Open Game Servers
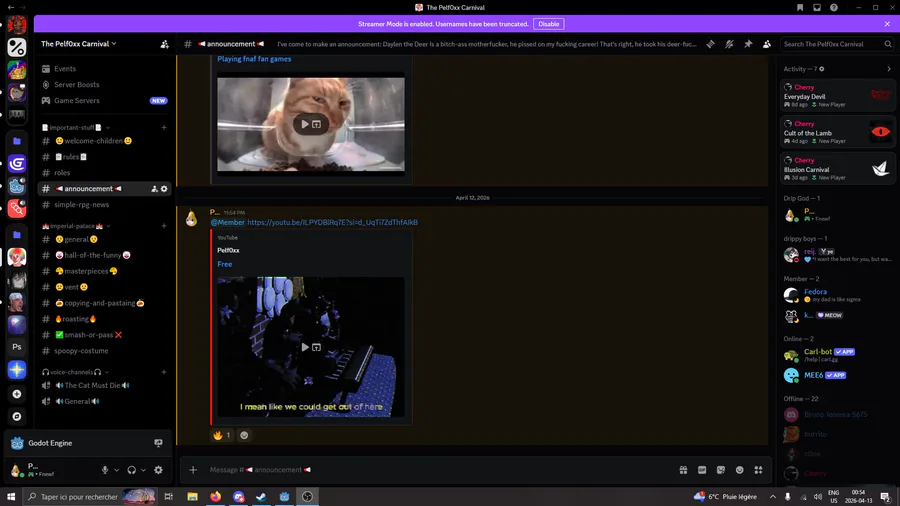Screen dimensions: 900x506 [x=104, y=100]
